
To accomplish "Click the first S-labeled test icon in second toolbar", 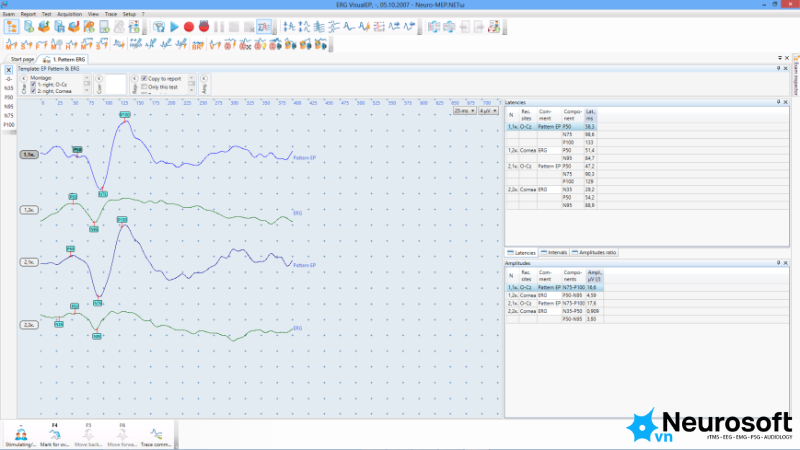I will (26, 45).
